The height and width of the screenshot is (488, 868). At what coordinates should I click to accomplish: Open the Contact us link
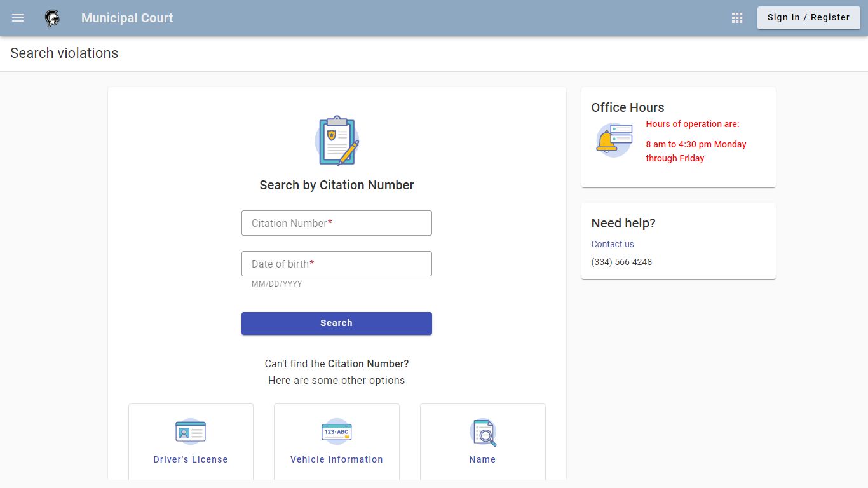[x=613, y=244]
